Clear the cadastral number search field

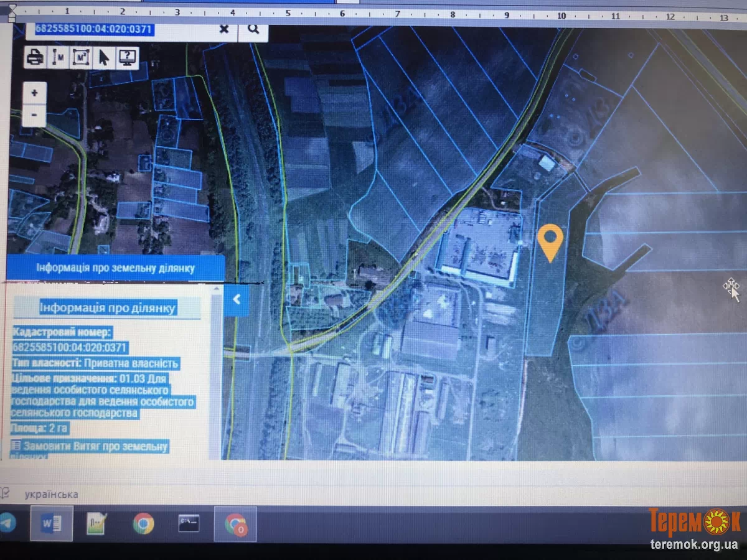point(224,29)
